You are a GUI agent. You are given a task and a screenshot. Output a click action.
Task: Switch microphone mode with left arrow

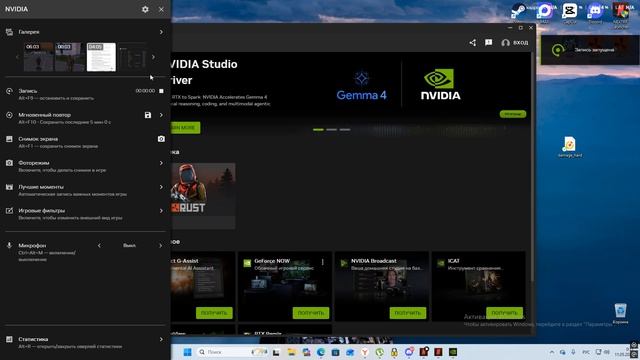99,246
